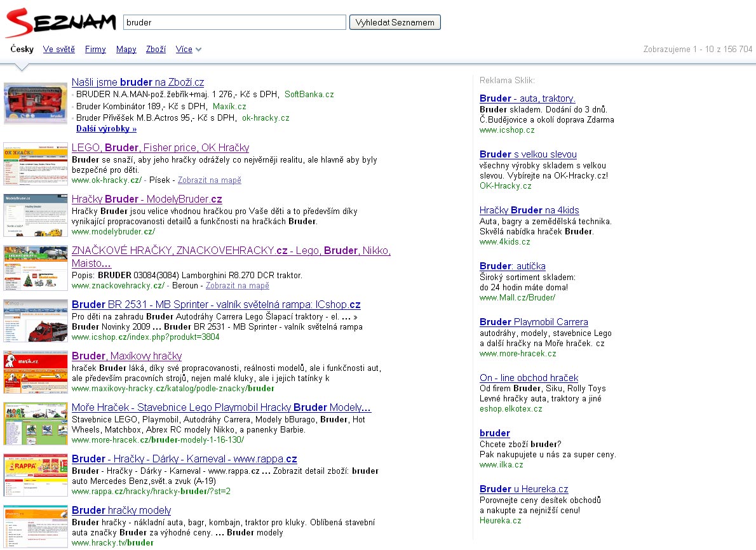Click the Seznam logo
Image resolution: width=756 pixels, height=550 pixels.
(61, 23)
